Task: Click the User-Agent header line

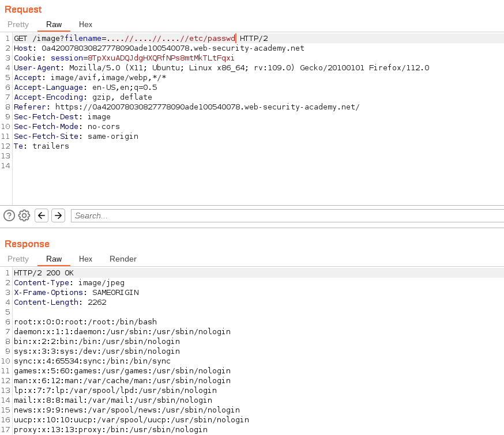Action: [221, 68]
